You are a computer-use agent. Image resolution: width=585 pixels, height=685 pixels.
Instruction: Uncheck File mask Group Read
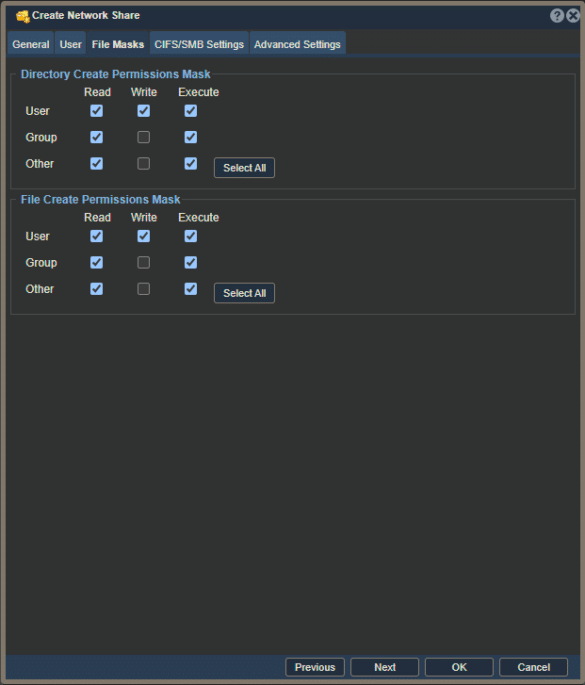97,263
